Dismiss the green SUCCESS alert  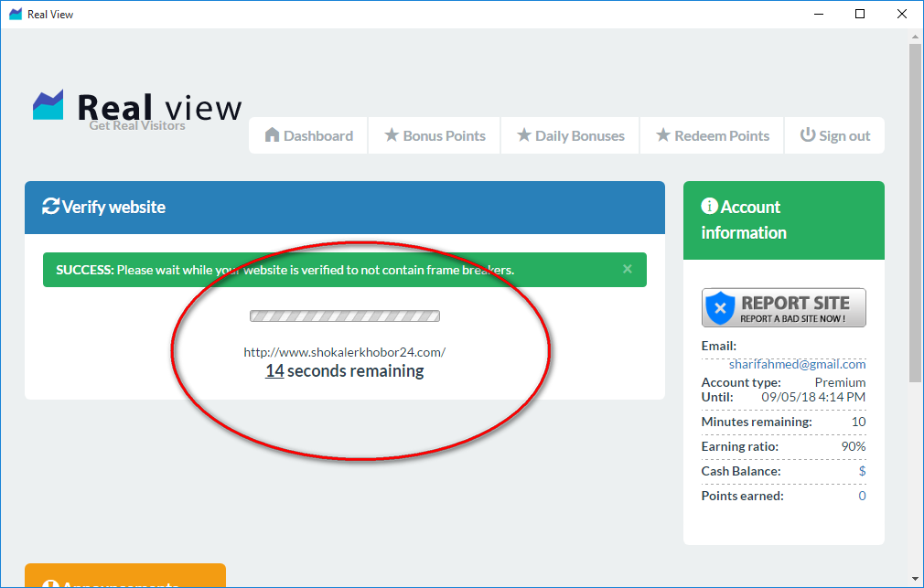tap(627, 269)
